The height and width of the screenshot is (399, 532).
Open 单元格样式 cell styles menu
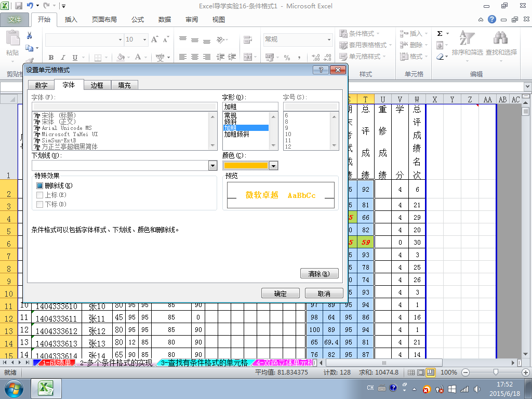363,56
